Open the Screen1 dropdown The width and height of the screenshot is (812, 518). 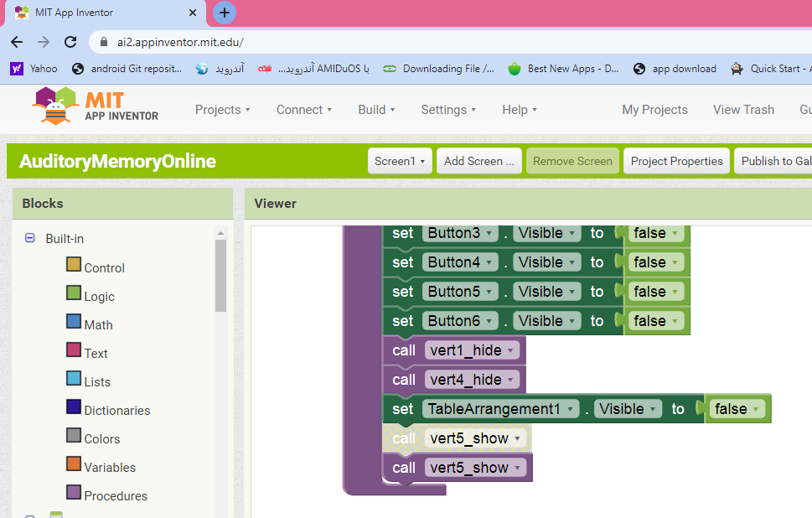tap(400, 161)
